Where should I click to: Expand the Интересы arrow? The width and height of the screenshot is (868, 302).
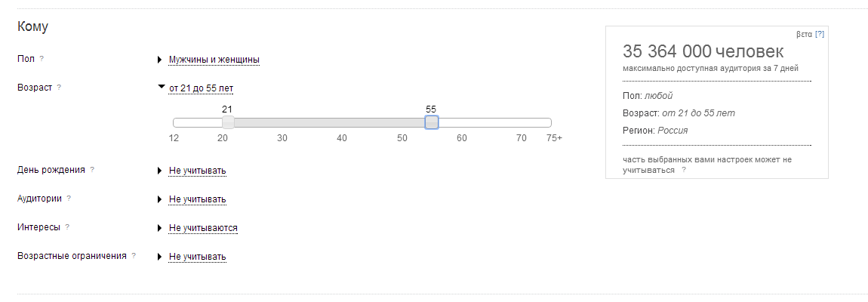point(160,227)
